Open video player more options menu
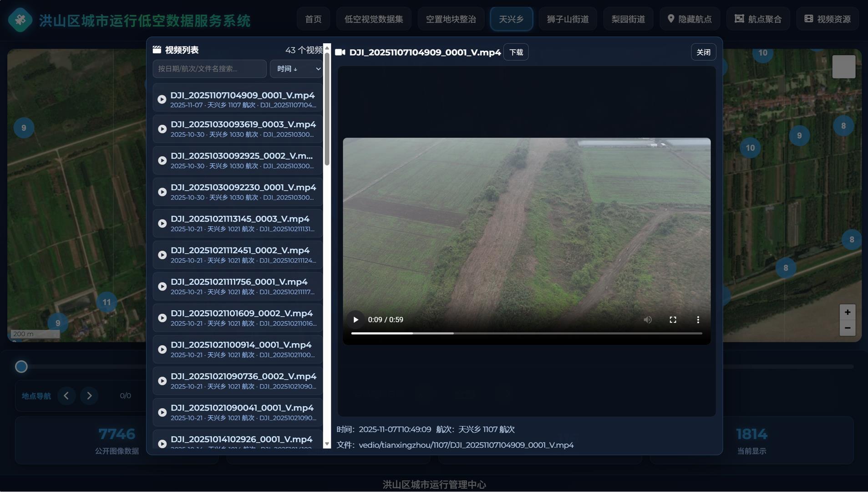This screenshot has height=492, width=868. pyautogui.click(x=698, y=320)
